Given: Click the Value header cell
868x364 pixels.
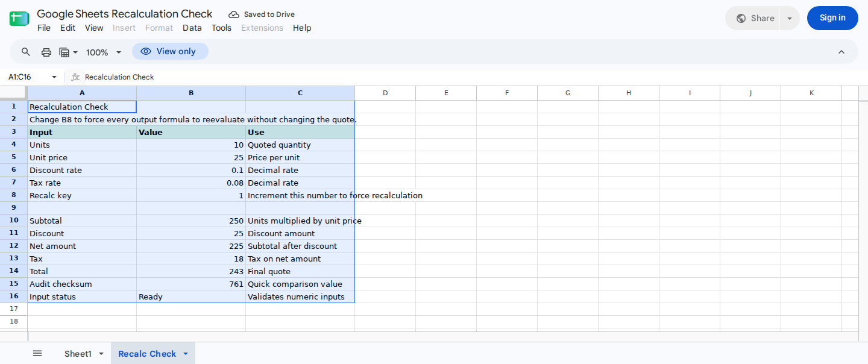Looking at the screenshot, I should [191, 132].
